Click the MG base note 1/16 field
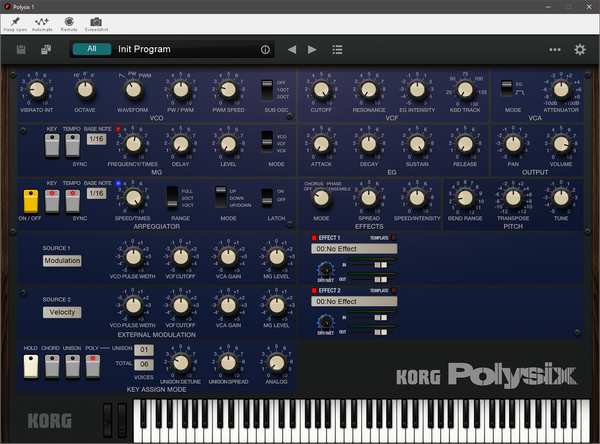This screenshot has height=444, width=600. pyautogui.click(x=96, y=139)
